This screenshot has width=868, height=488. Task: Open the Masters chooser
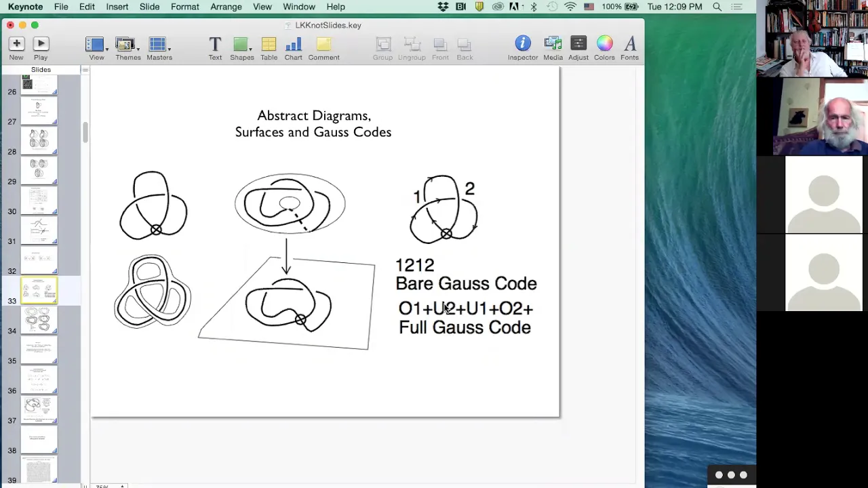pyautogui.click(x=159, y=48)
